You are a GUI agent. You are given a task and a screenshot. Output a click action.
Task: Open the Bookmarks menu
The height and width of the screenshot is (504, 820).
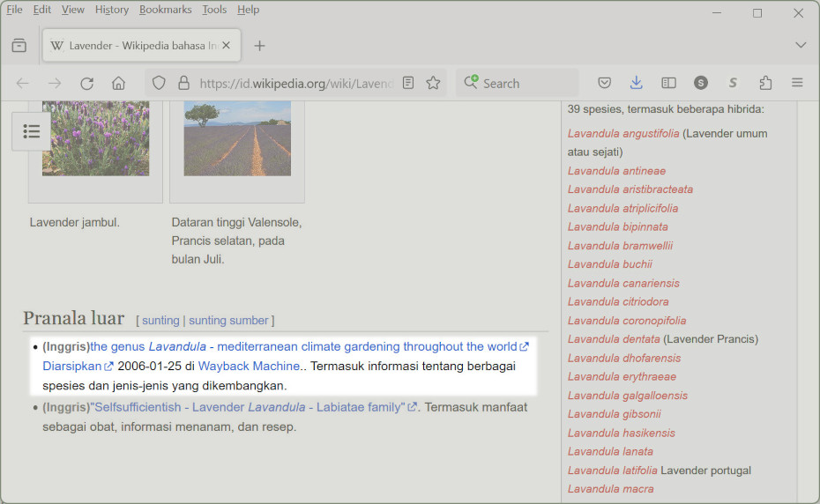coord(165,10)
